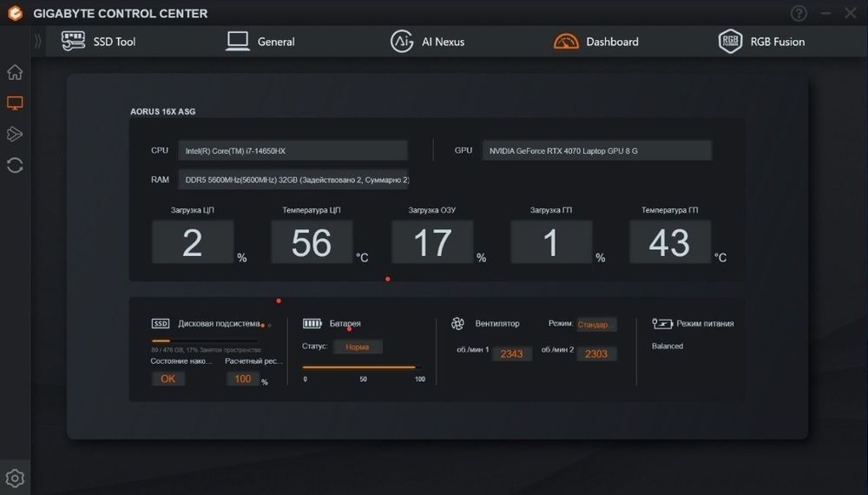Open settings gear in sidebar
The width and height of the screenshot is (868, 495).
[x=15, y=478]
